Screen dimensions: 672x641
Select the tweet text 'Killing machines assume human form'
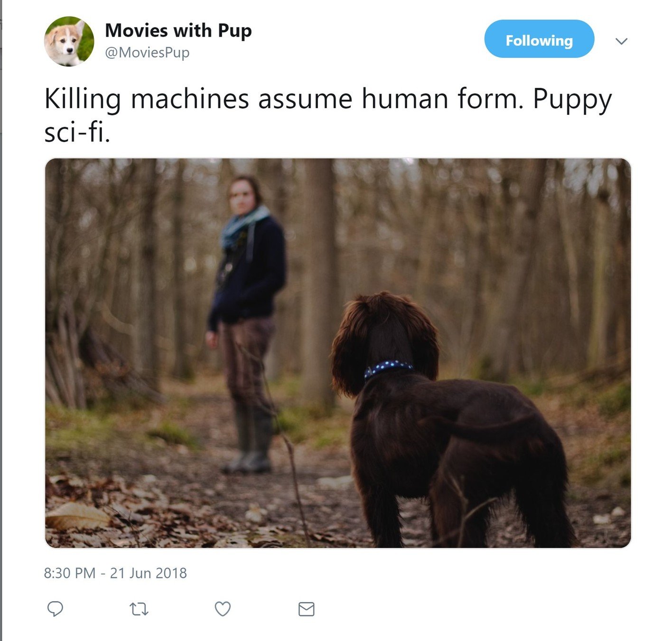point(284,99)
